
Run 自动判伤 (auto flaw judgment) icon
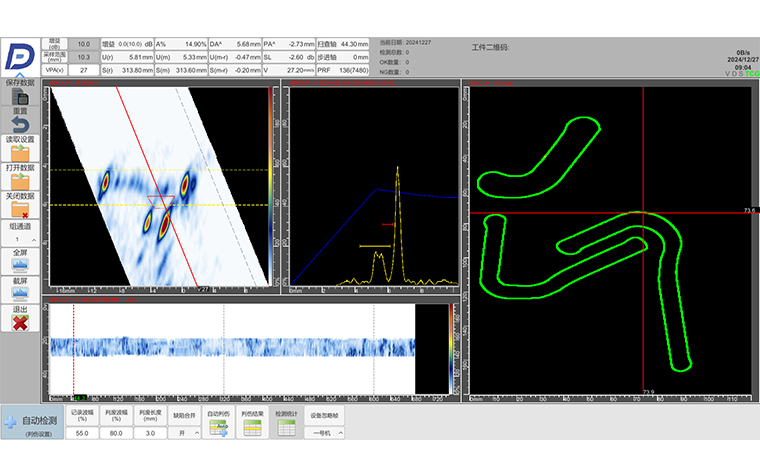tap(218, 429)
